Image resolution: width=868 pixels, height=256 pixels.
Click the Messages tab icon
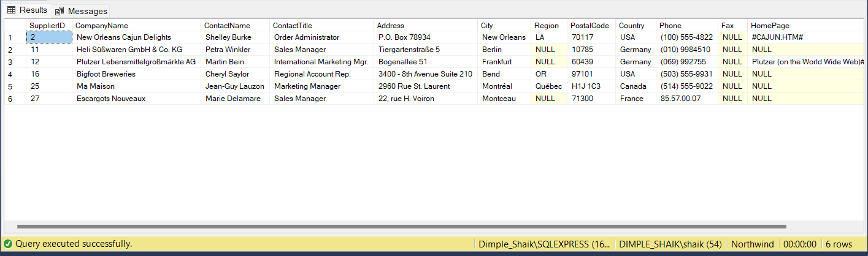[60, 11]
